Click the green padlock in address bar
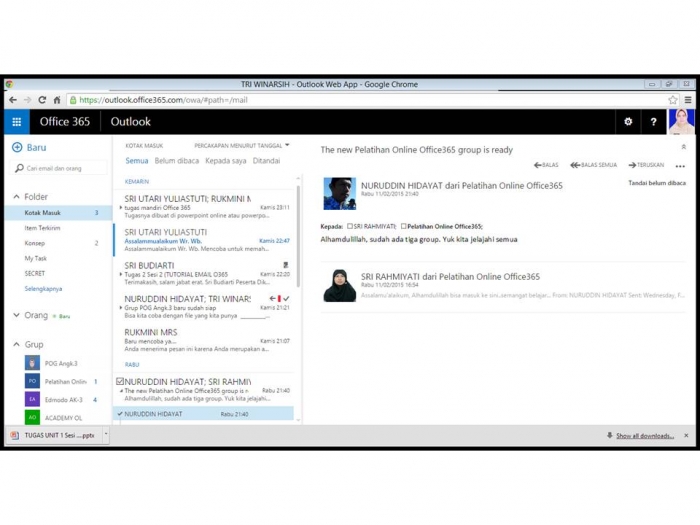 click(x=73, y=100)
